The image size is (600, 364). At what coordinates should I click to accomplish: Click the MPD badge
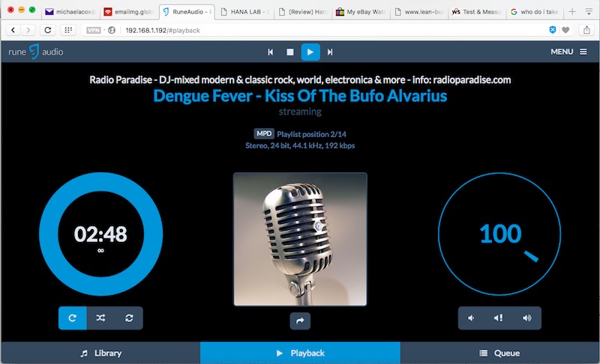point(264,133)
